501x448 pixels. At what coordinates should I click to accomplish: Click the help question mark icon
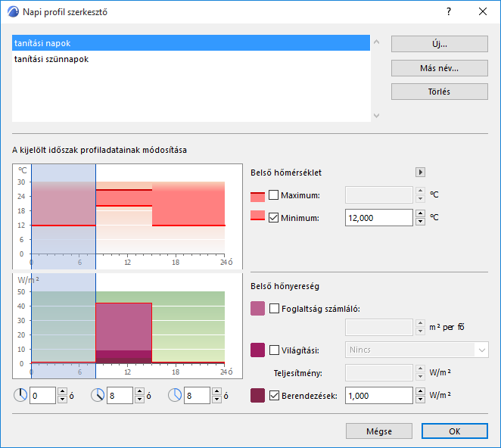[449, 12]
